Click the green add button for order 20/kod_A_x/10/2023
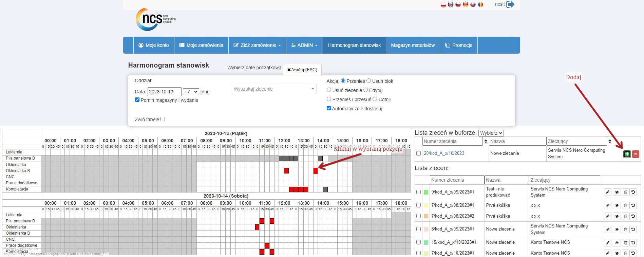The width and height of the screenshot is (644, 257). [x=627, y=154]
